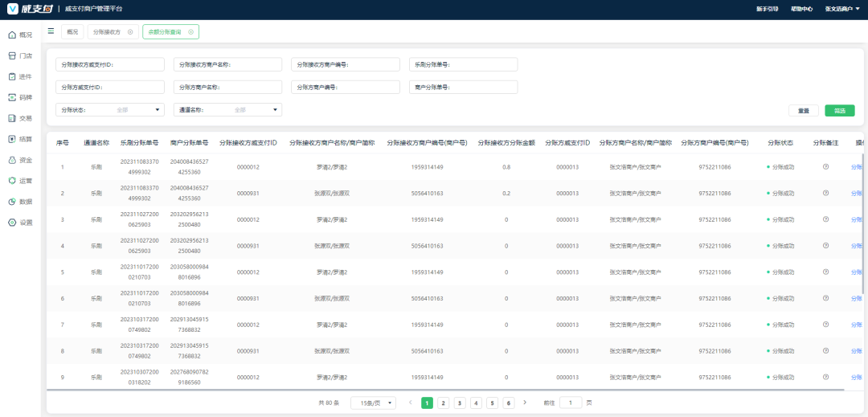Open the 码牌 sidebar section
868x417 pixels.
(19, 97)
